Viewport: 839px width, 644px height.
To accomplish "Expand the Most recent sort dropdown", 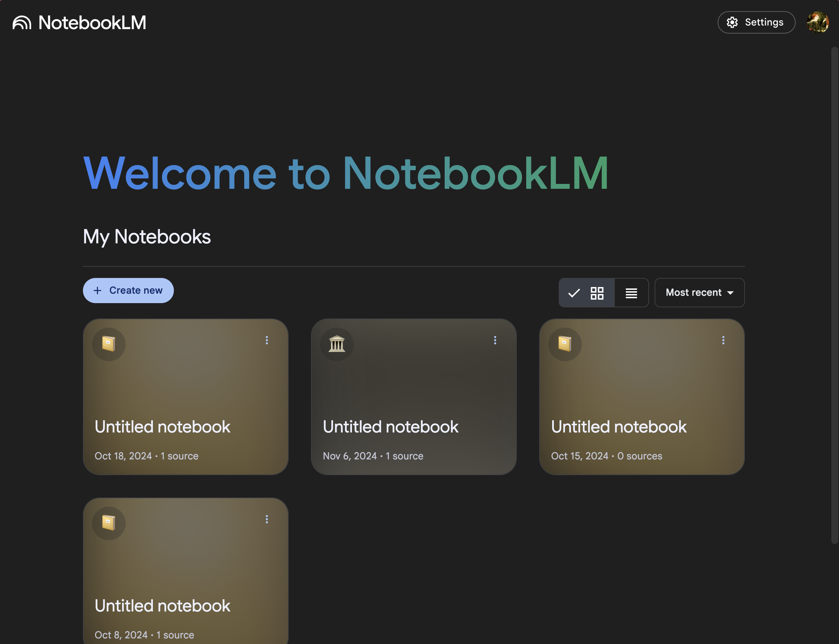I will (x=693, y=293).
